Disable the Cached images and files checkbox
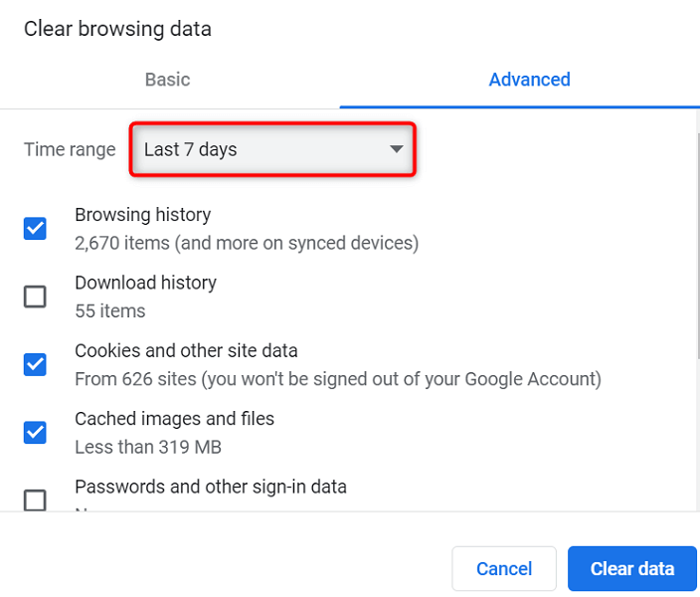The image size is (700, 597). [x=35, y=432]
